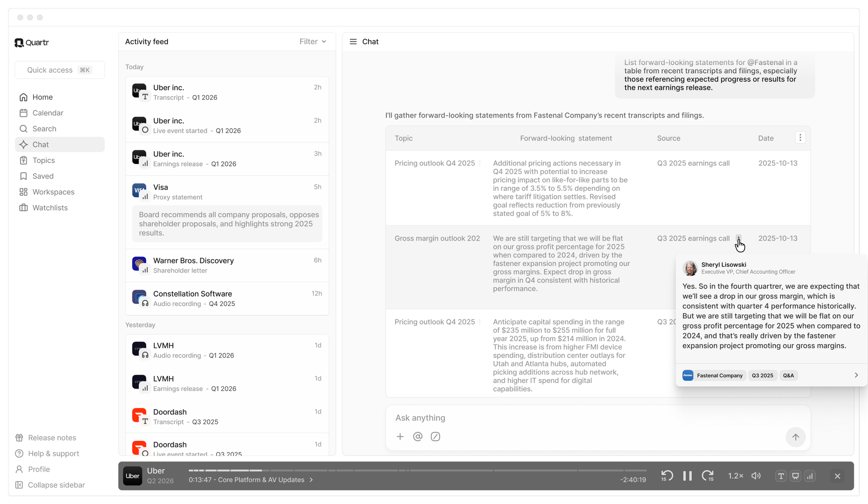Click the plus attachment icon in chat input

coord(400,436)
